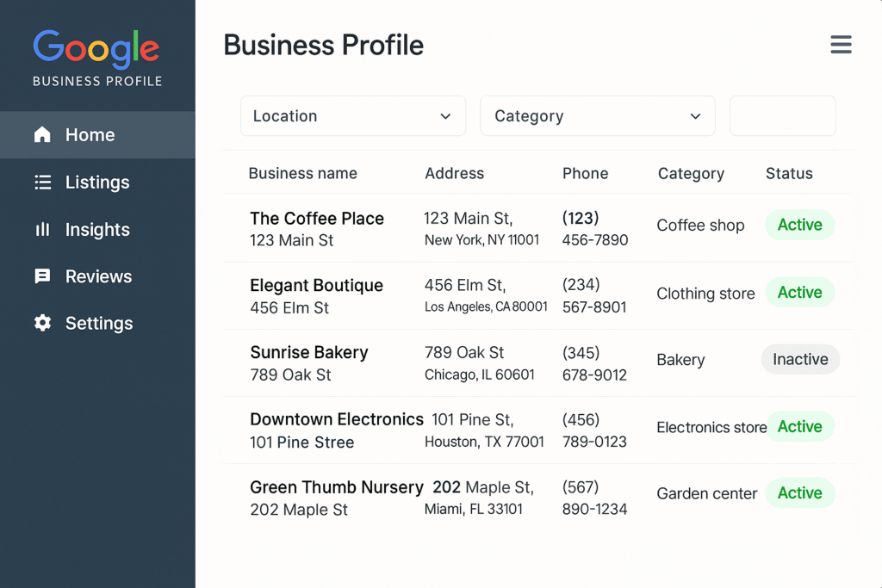Open the hamburger menu at top right
This screenshot has height=588, width=882.
point(841,45)
